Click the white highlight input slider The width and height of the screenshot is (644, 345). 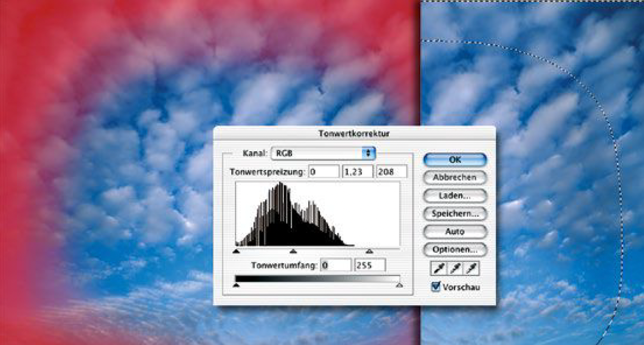pos(369,251)
